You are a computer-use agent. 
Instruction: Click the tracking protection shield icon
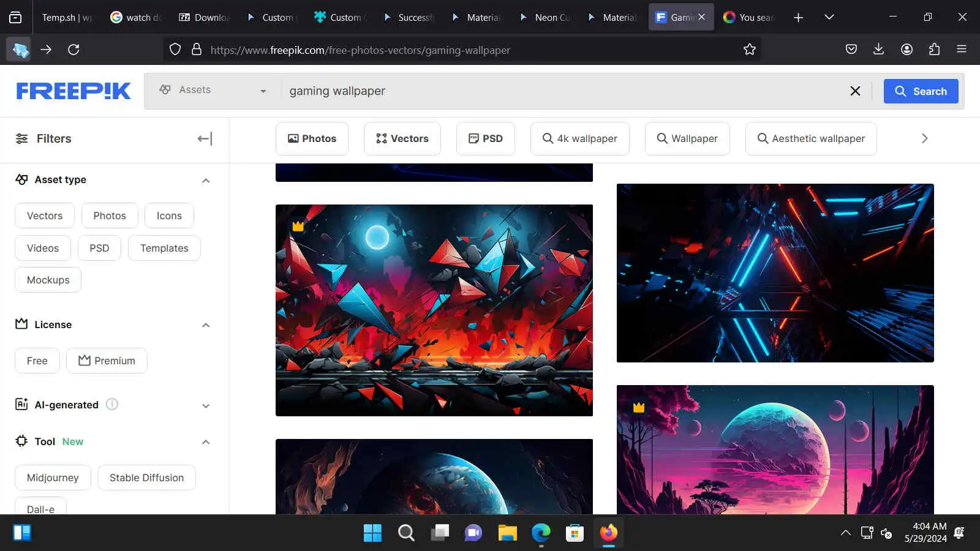(175, 50)
